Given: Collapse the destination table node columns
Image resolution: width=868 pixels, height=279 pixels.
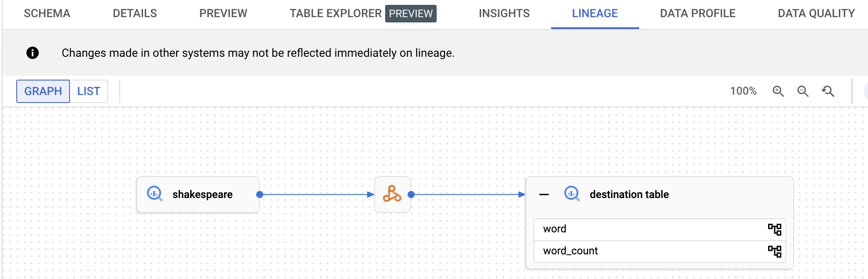Looking at the screenshot, I should click(x=543, y=194).
